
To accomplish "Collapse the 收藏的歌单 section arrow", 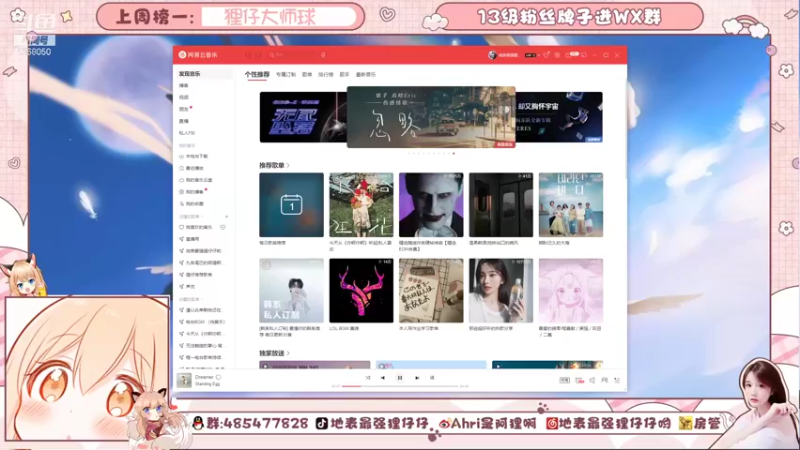I will 203,299.
